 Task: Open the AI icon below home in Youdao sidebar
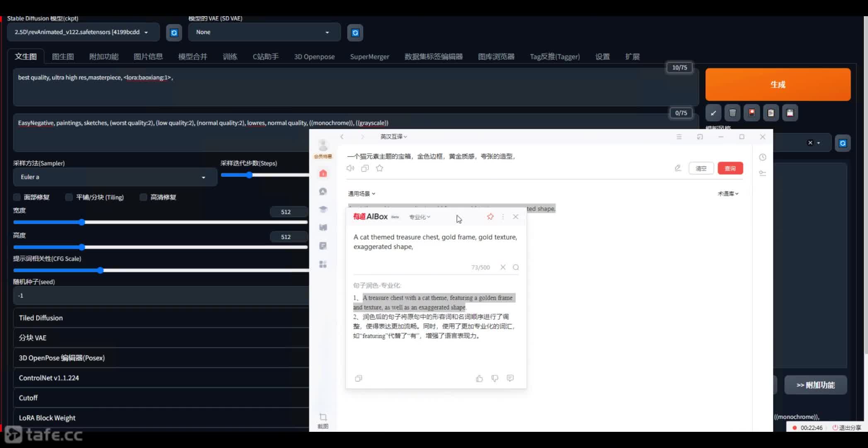point(323,191)
